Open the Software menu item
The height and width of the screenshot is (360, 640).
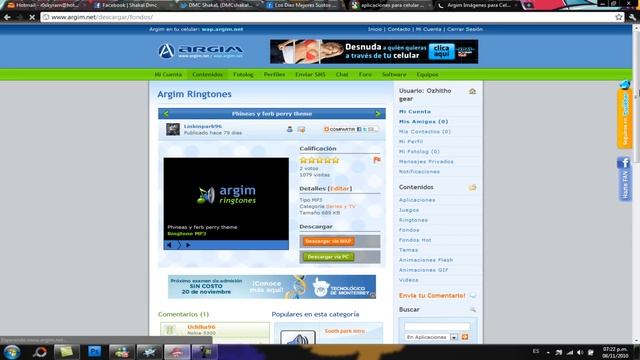click(x=394, y=75)
